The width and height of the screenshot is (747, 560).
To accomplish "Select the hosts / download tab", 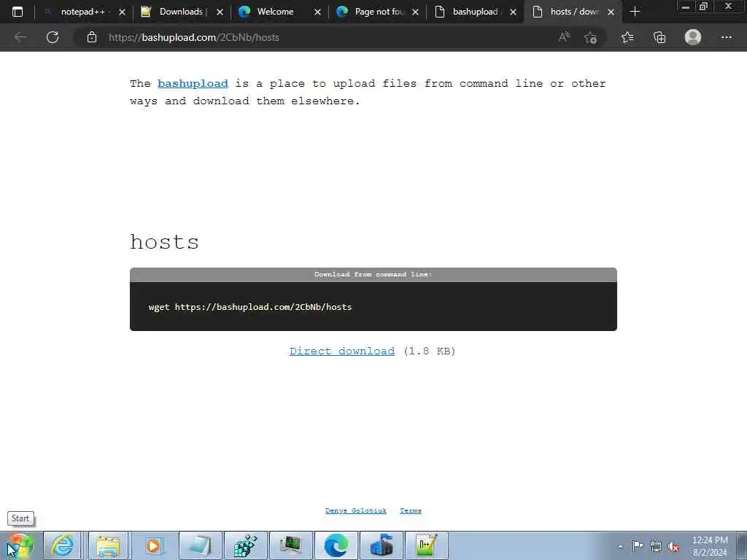I will coord(572,12).
